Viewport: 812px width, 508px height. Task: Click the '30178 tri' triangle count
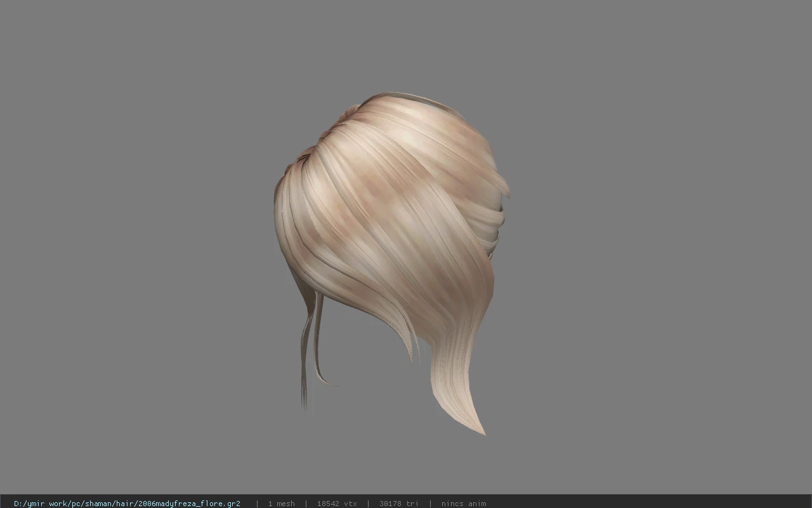(x=399, y=504)
